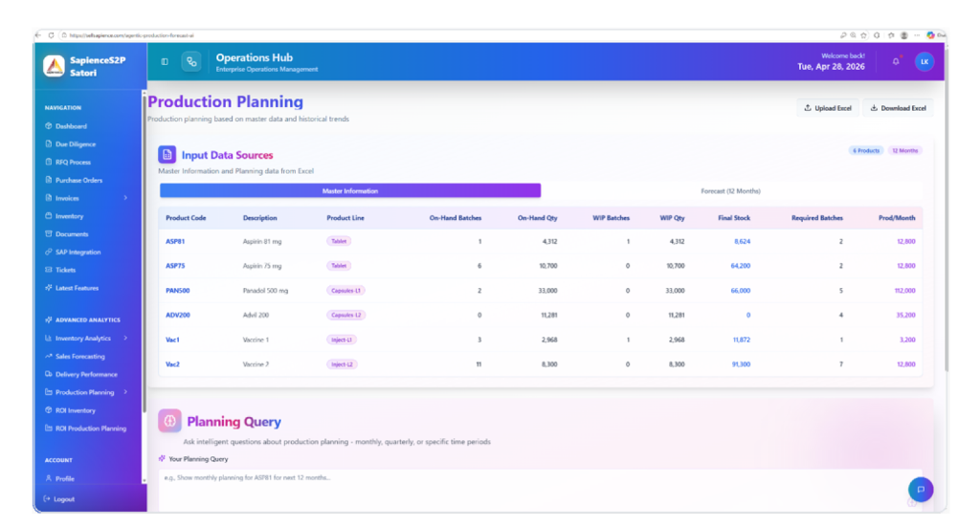Expand the Production Planning sidebar chevron

(125, 392)
